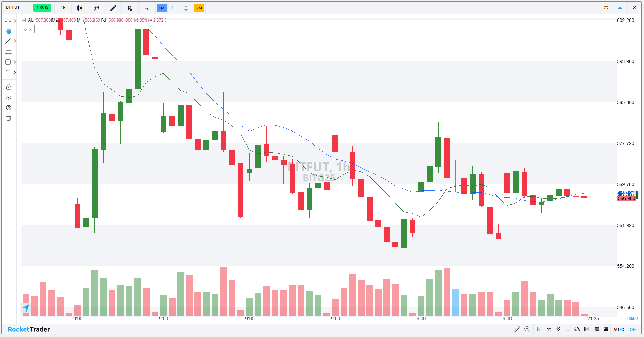Select the hand pan tool
This screenshot has height=337, width=644.
tap(8, 31)
